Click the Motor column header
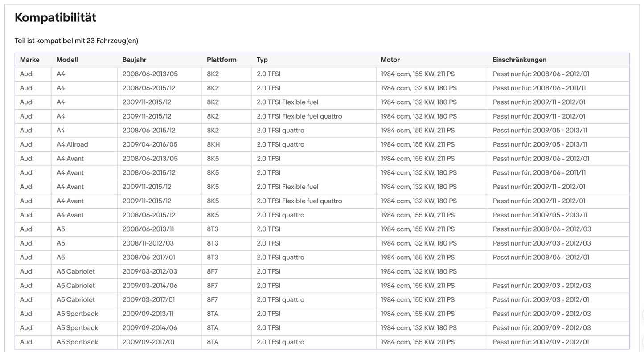This screenshot has width=644, height=352. (x=390, y=60)
